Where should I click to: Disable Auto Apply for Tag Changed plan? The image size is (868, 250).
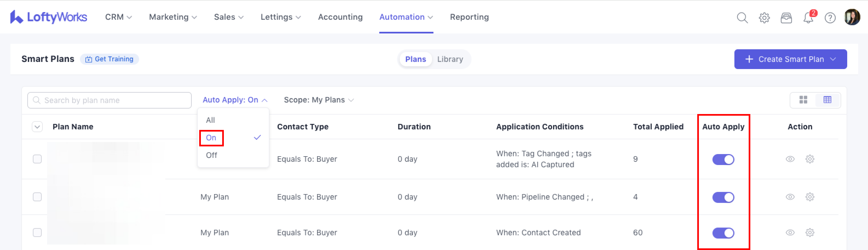[723, 160]
